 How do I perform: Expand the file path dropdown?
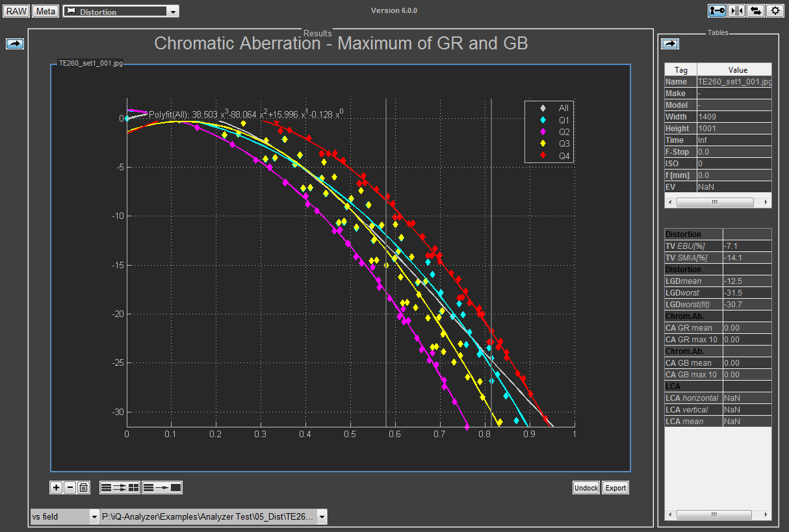322,516
